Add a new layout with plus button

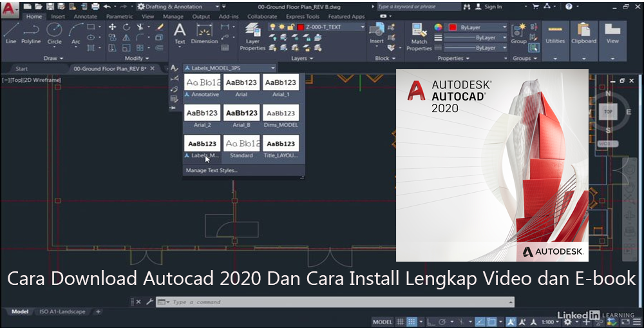pyautogui.click(x=98, y=312)
